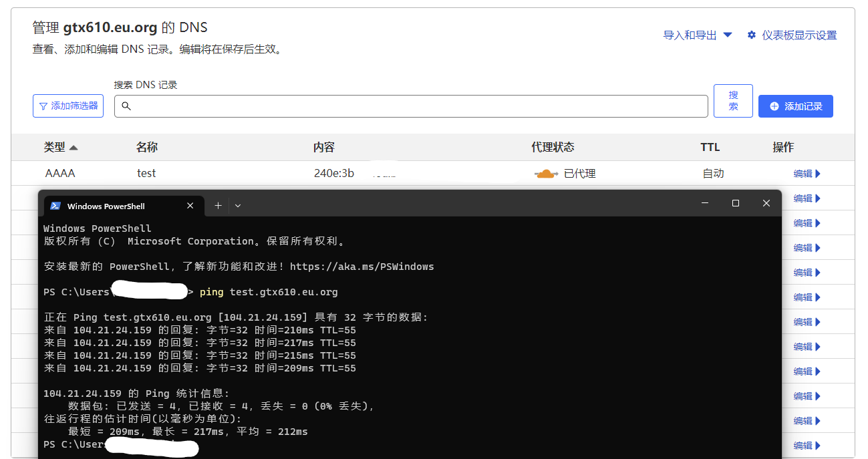The height and width of the screenshot is (459, 868).
Task: Click the PowerShell icon in the terminal tab
Action: [x=55, y=206]
